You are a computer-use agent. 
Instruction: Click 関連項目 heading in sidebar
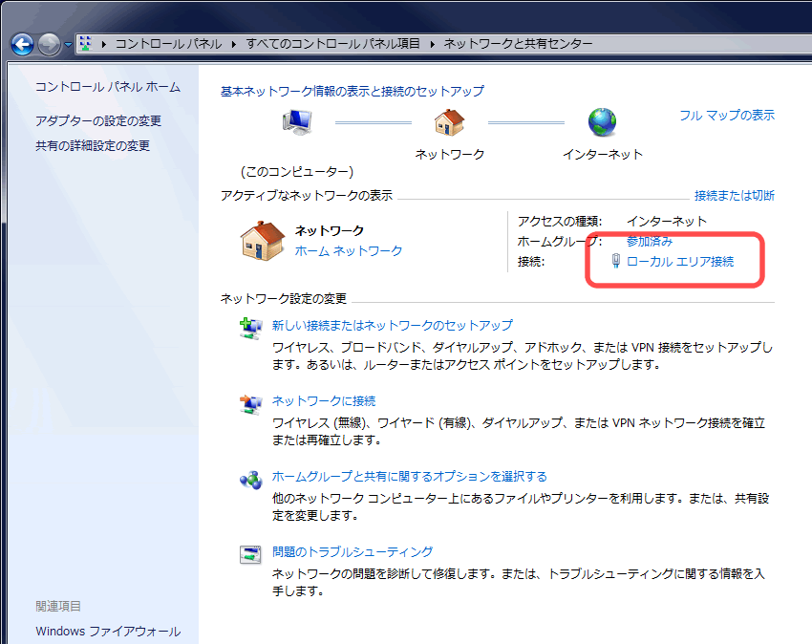[x=58, y=606]
